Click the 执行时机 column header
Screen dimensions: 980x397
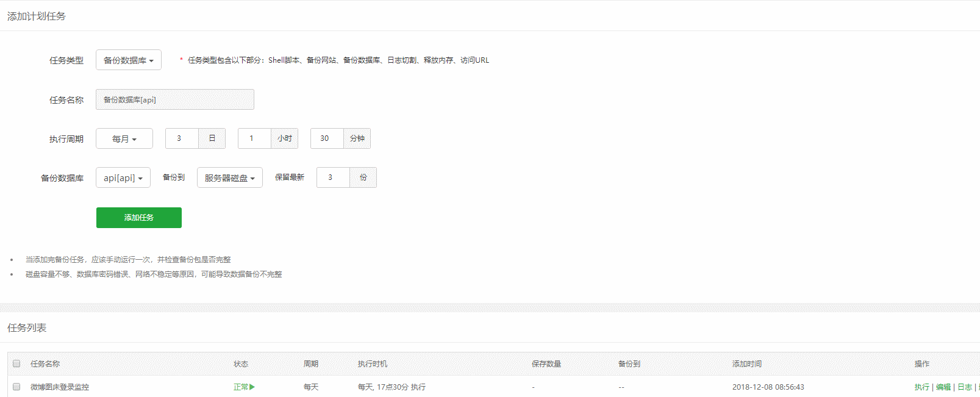tap(373, 363)
